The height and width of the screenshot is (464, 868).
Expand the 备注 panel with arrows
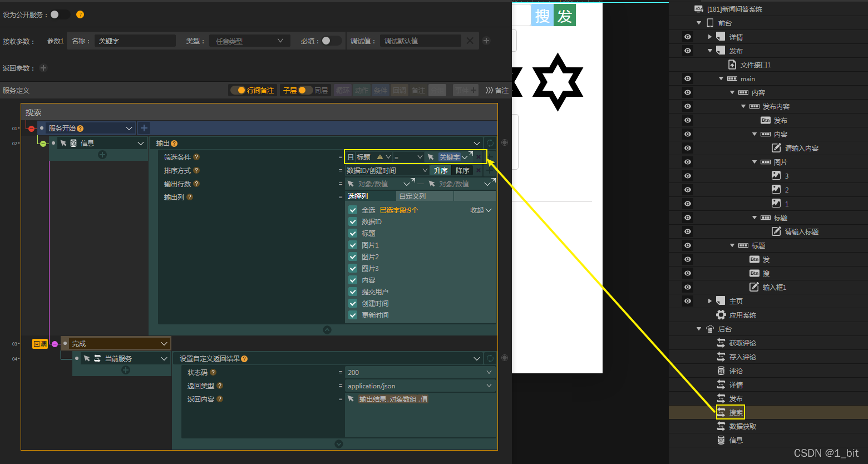[x=497, y=90]
